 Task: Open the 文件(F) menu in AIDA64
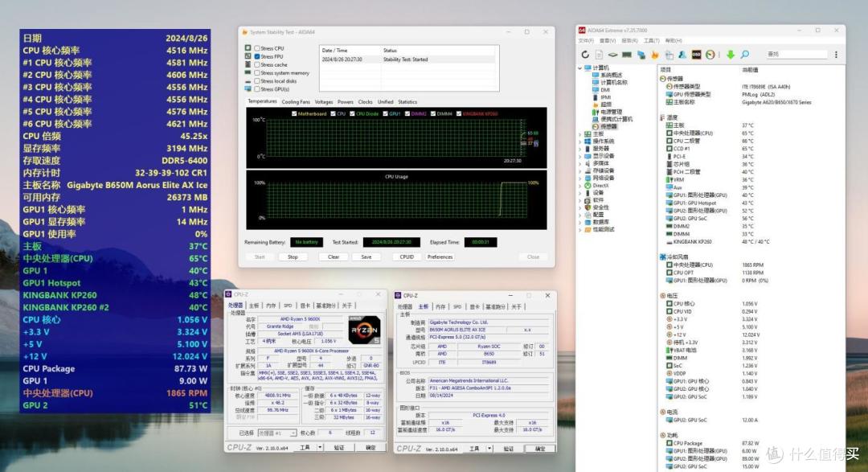click(x=586, y=40)
